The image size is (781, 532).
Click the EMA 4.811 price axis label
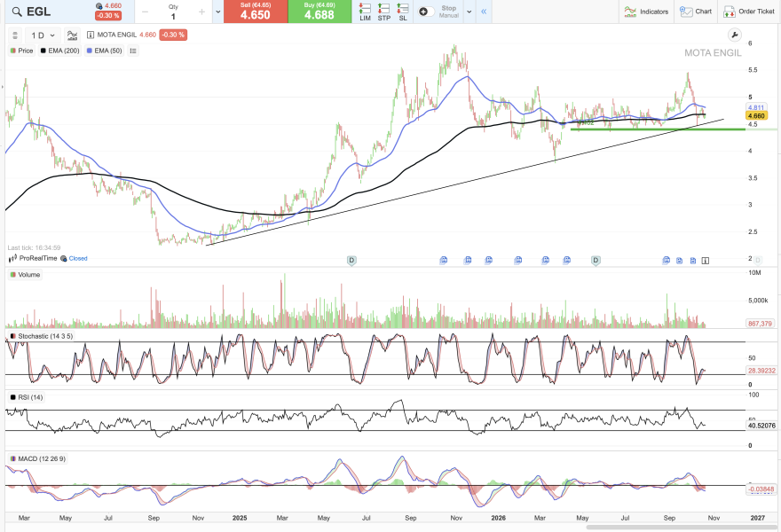click(x=756, y=107)
